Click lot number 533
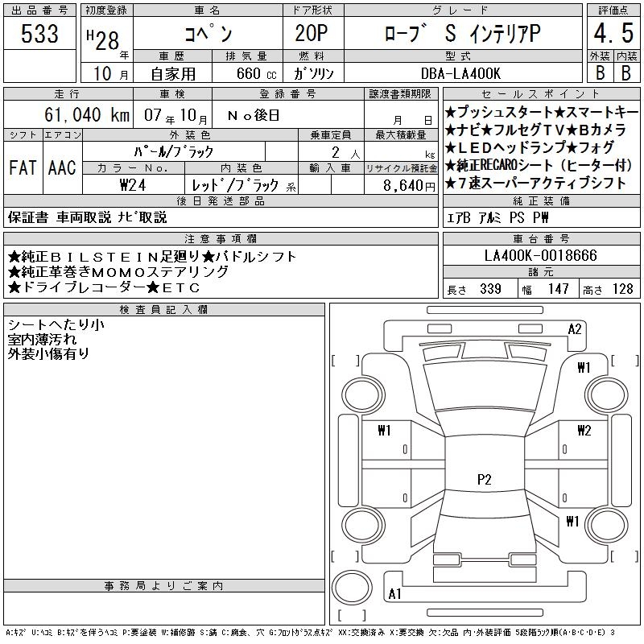644x644 pixels. click(x=39, y=34)
